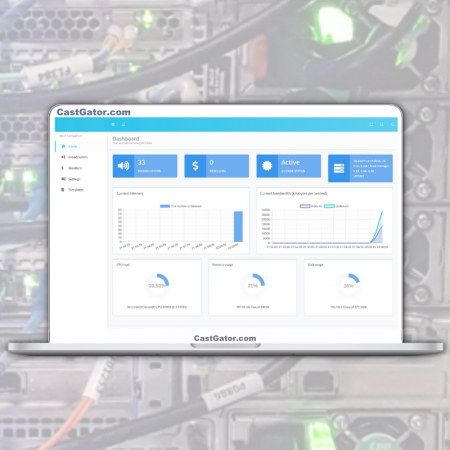Viewport: 450px width, 450px height.
Task: Click the speaker icon on broadcasters card
Action: (x=123, y=166)
